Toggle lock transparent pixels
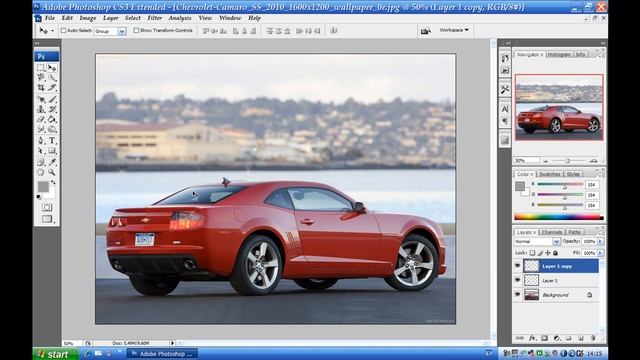 click(x=532, y=253)
